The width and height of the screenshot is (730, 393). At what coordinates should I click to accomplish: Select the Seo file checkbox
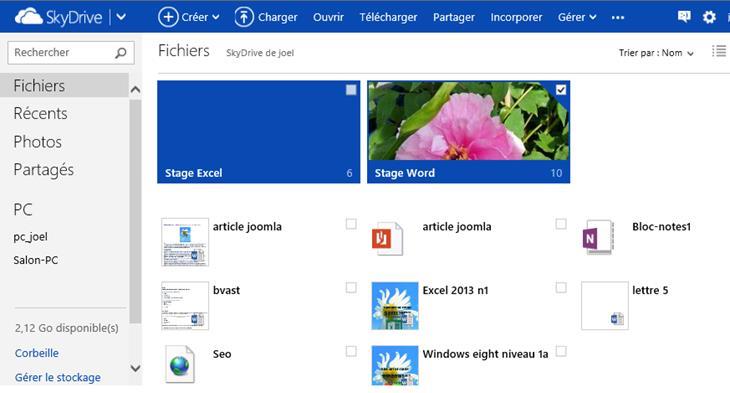[351, 351]
